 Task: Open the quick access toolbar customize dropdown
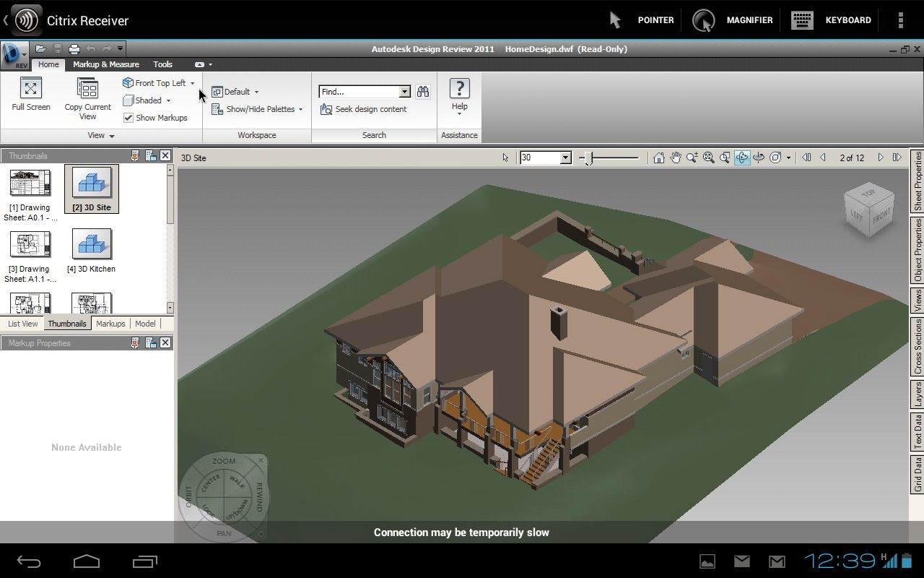120,49
